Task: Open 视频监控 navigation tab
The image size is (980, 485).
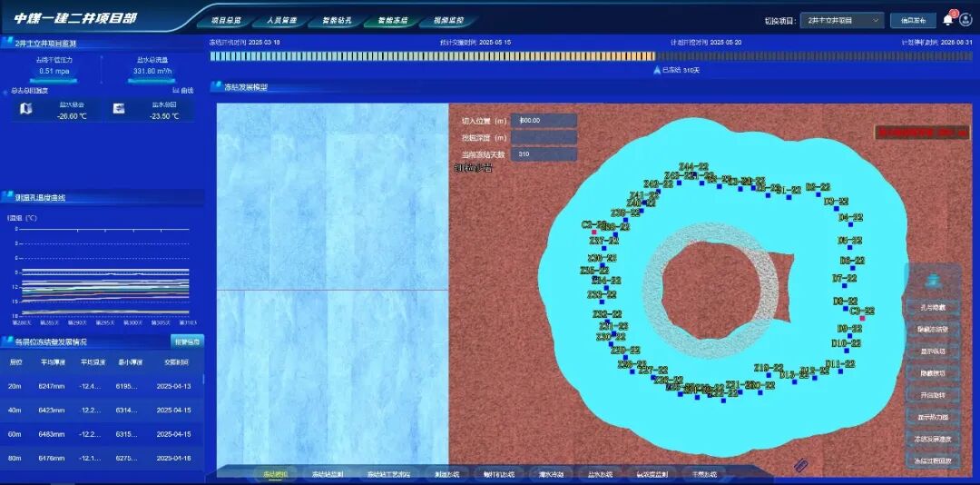Action: click(x=449, y=21)
